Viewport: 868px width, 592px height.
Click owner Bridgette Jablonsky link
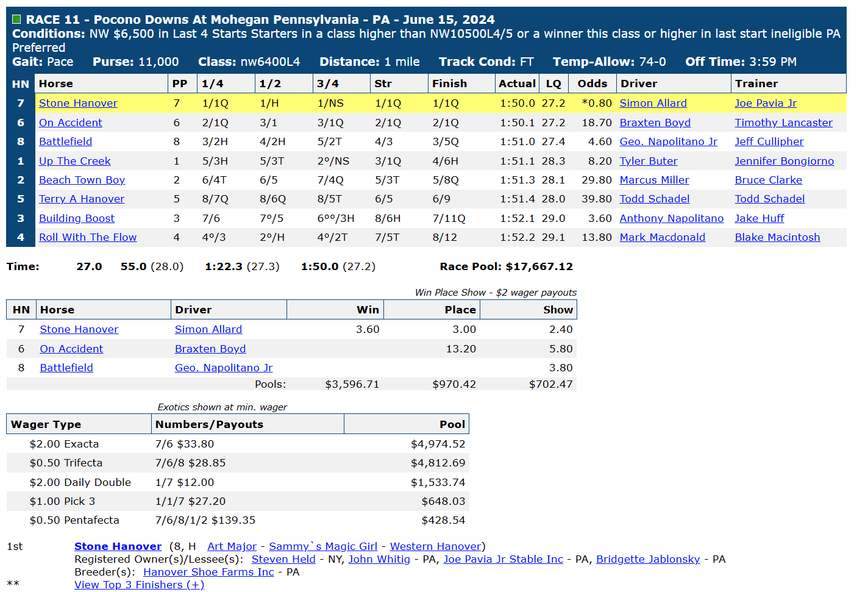pyautogui.click(x=648, y=559)
